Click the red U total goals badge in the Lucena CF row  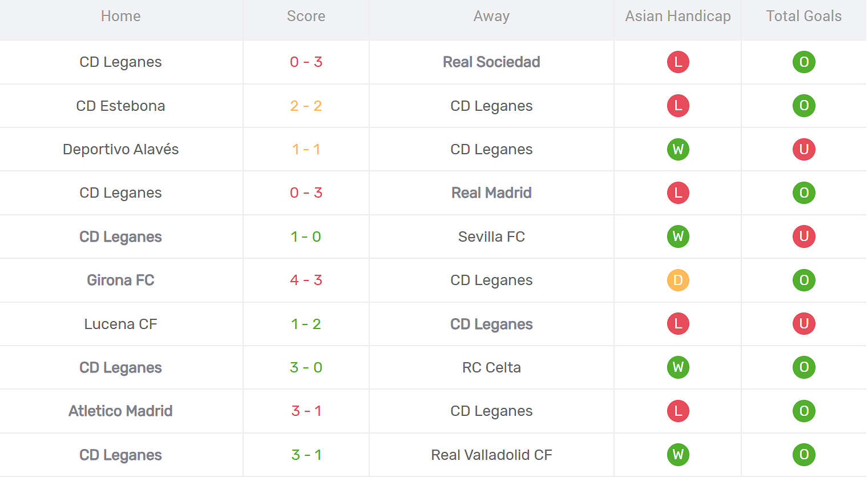pyautogui.click(x=804, y=324)
